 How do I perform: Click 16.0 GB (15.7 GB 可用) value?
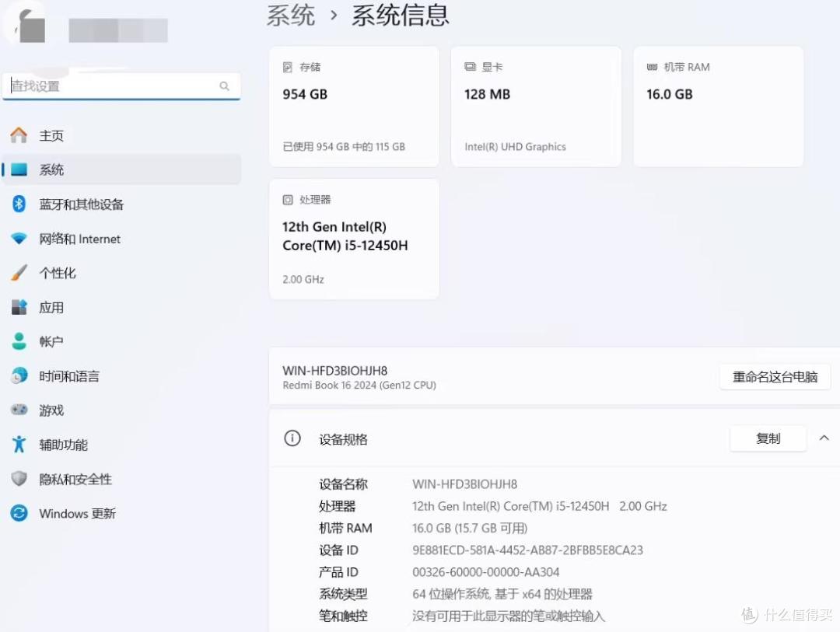pos(470,528)
